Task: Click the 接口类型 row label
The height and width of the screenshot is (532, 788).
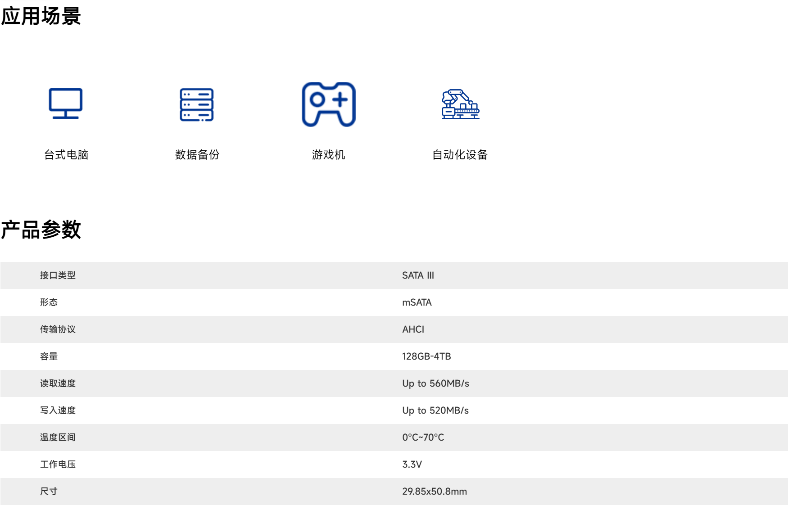Action: point(58,275)
